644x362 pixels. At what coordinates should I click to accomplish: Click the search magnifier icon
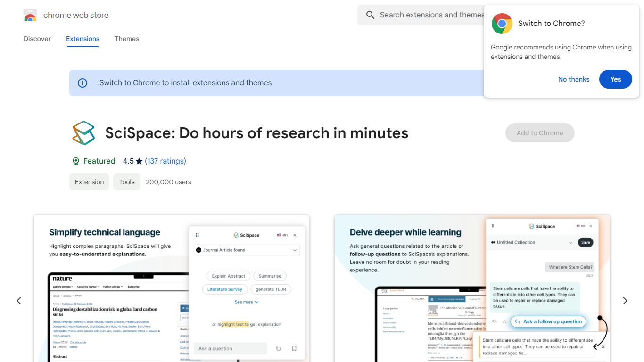[x=370, y=15]
